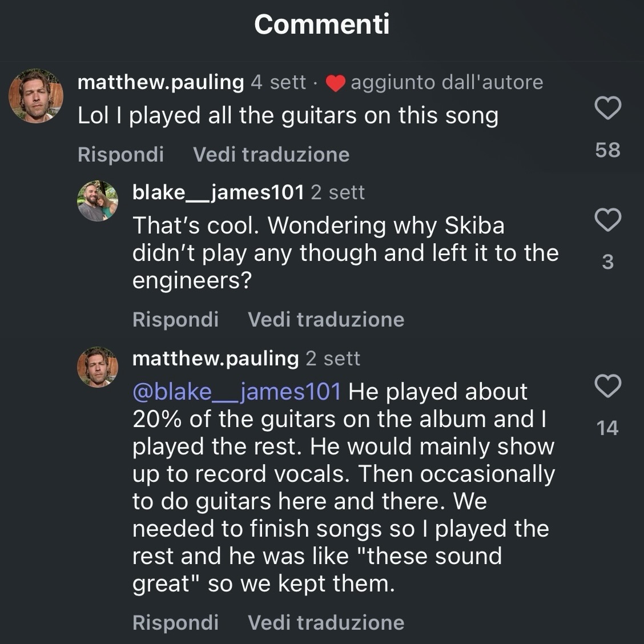Reply to blake__james101's comment
Viewport: 644px width, 644px height.
pos(175,319)
